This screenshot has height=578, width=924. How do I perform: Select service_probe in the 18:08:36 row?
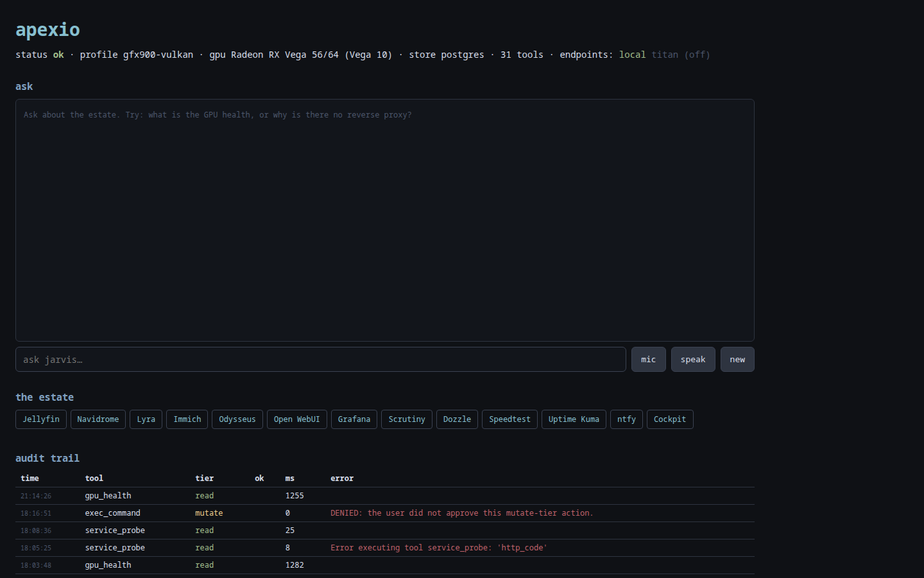[x=115, y=530]
